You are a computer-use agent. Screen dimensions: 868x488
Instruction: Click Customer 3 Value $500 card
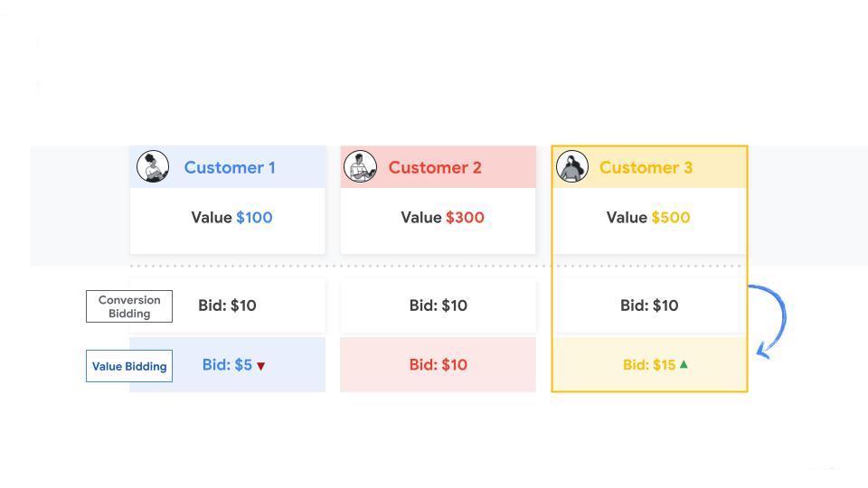[648, 218]
